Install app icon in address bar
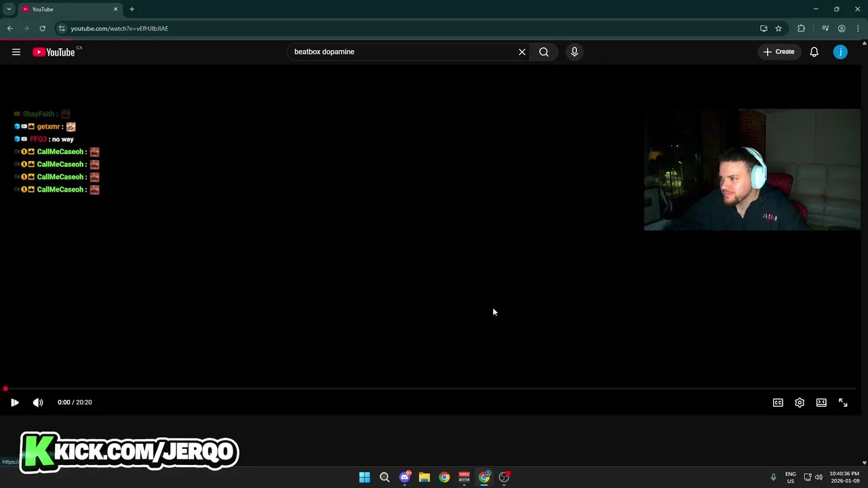The height and width of the screenshot is (488, 868). click(764, 28)
